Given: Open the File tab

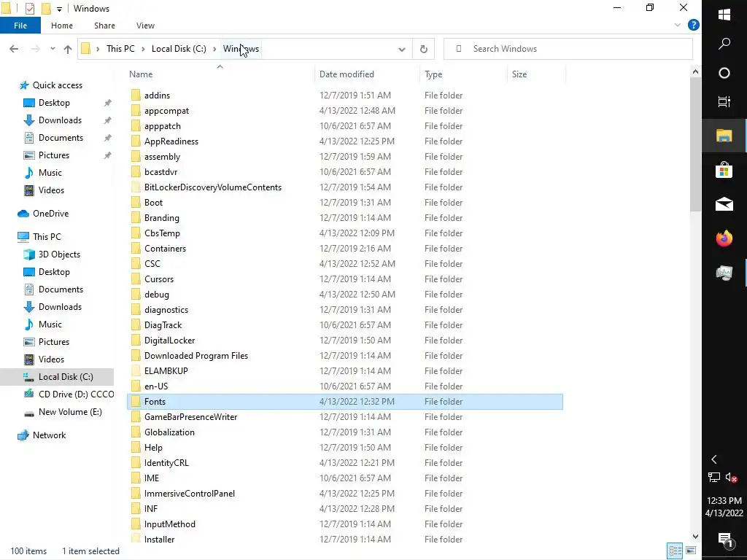Looking at the screenshot, I should click(20, 26).
